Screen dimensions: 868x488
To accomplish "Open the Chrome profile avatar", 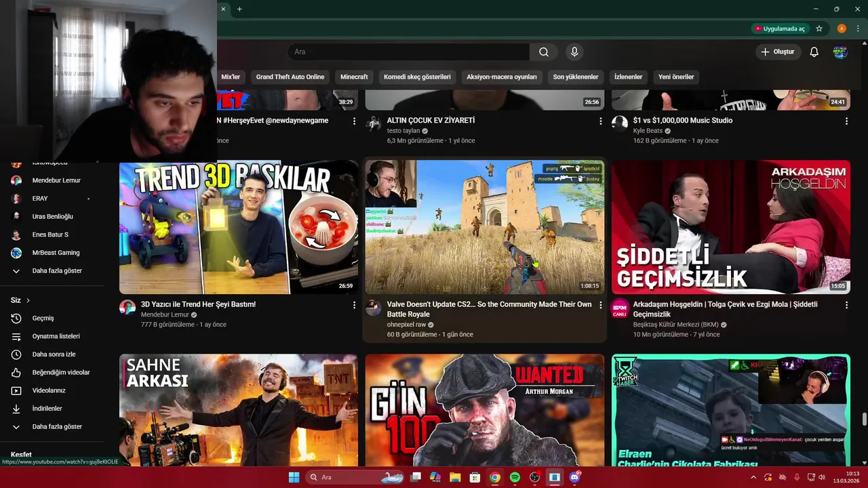I will tap(842, 28).
